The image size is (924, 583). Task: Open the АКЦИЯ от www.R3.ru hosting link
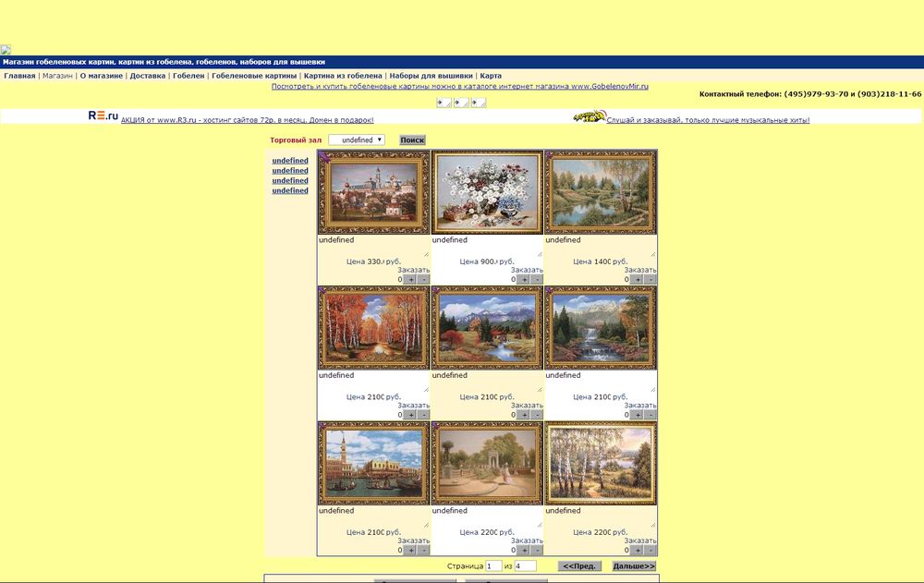click(247, 120)
